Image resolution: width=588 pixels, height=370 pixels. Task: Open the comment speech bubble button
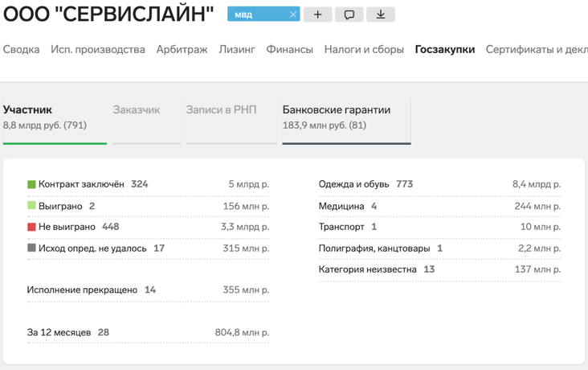click(x=349, y=14)
